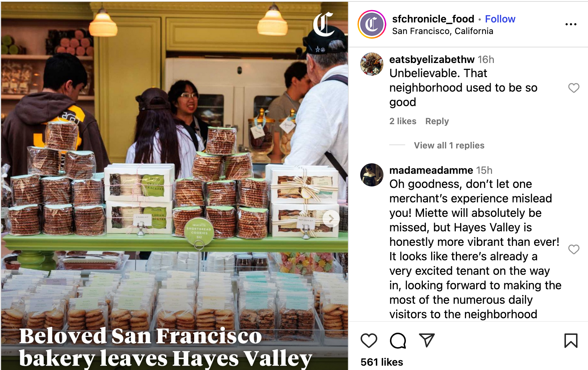Screen dimensions: 588x370
Task: Open San Francisco, California location link
Action: click(x=442, y=31)
